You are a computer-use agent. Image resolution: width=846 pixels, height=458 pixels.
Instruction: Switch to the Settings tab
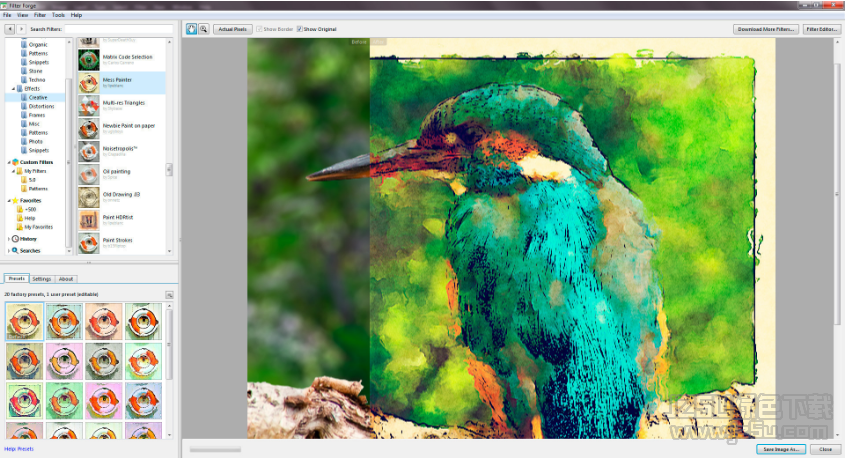pyautogui.click(x=42, y=279)
